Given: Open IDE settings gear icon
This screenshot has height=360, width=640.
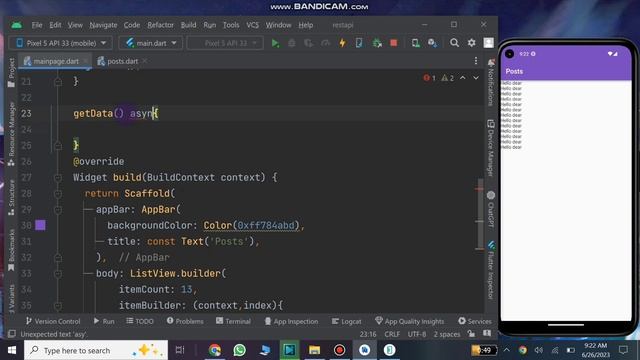Looking at the screenshot, I should click(x=471, y=43).
